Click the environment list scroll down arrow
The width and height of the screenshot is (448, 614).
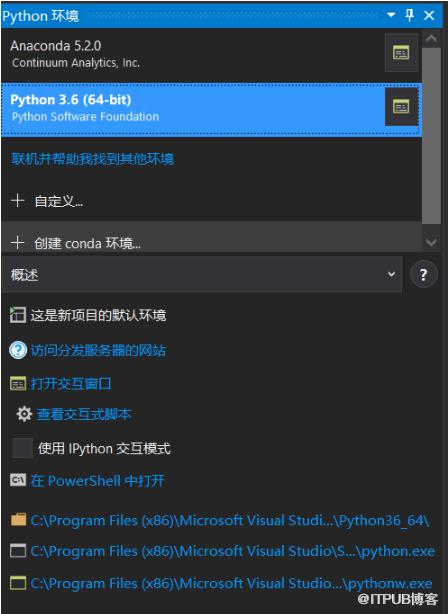(x=431, y=242)
